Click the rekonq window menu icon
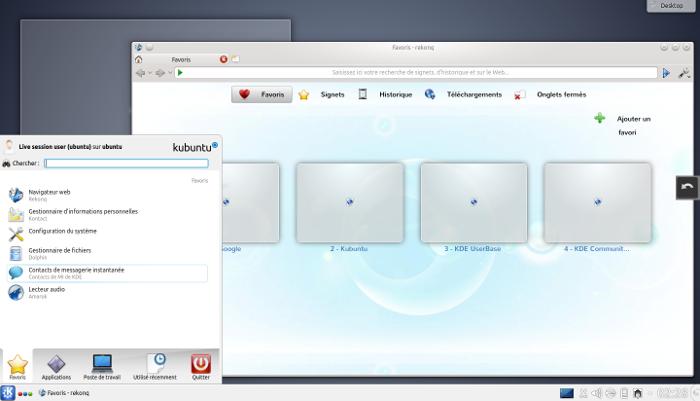 pos(138,47)
